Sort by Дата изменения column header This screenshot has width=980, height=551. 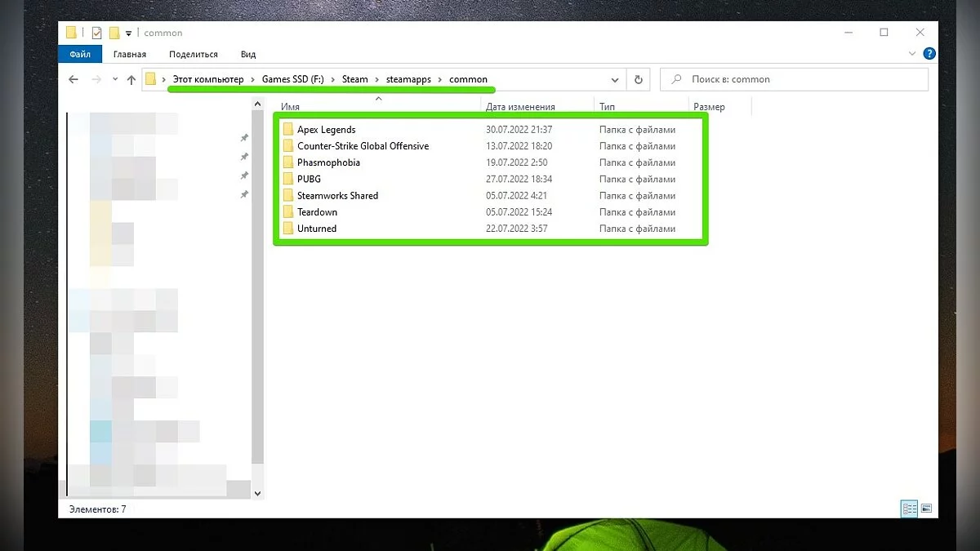[x=520, y=107]
